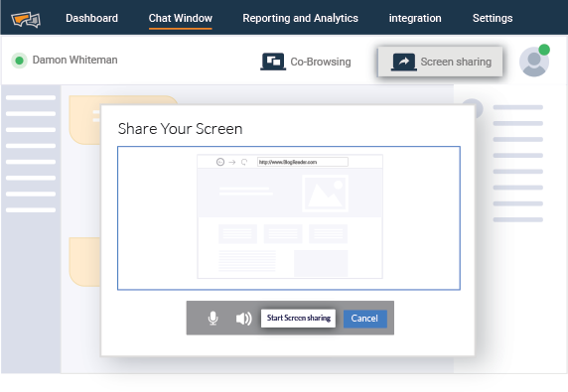
Task: Open Reporting and Analytics tab
Action: coord(300,18)
